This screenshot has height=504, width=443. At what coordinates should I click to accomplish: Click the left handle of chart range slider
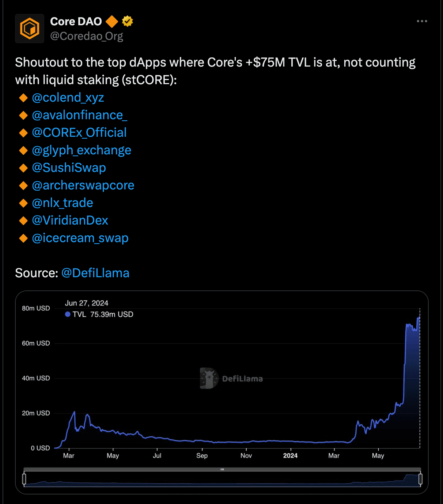[24, 479]
